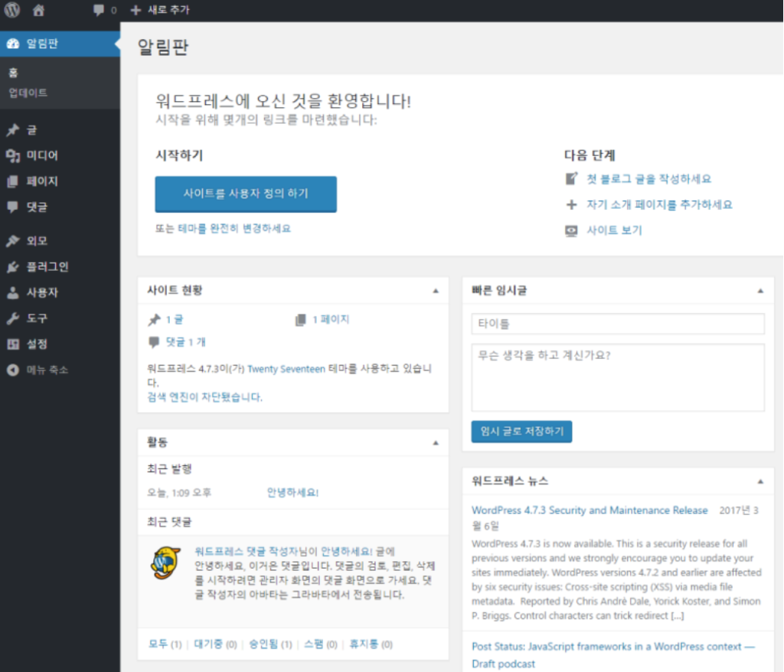Click the 외모 paintbrush icon

13,241
